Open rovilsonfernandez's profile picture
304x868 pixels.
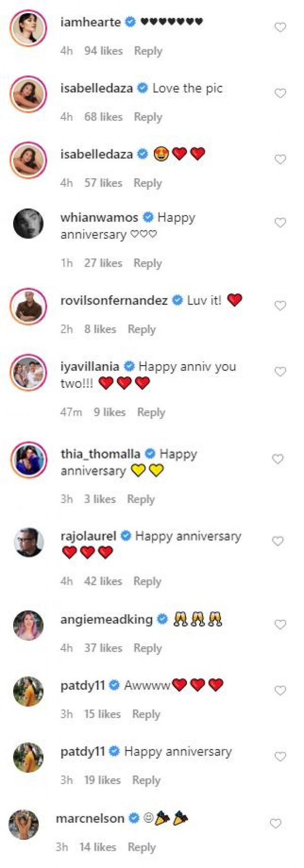(x=28, y=306)
